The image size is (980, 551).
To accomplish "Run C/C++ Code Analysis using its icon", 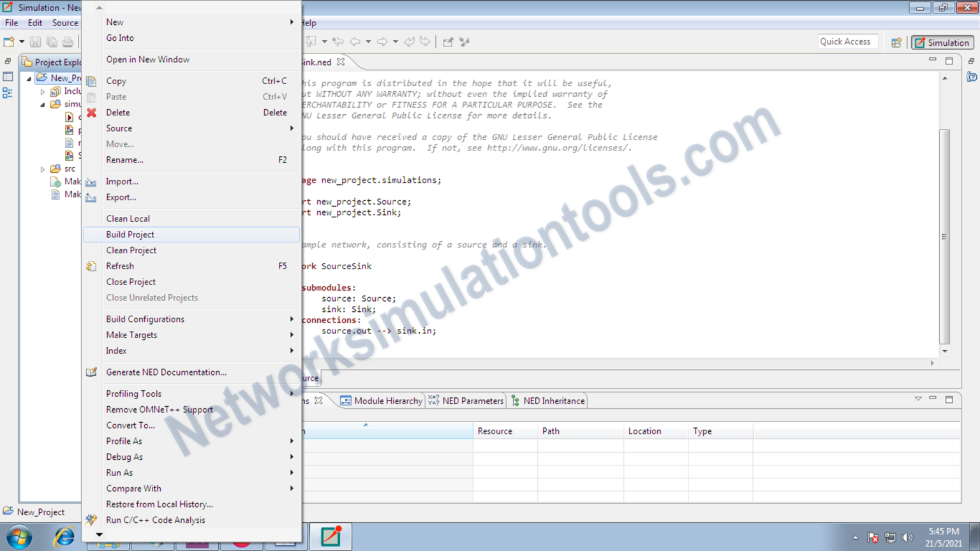I will [91, 520].
